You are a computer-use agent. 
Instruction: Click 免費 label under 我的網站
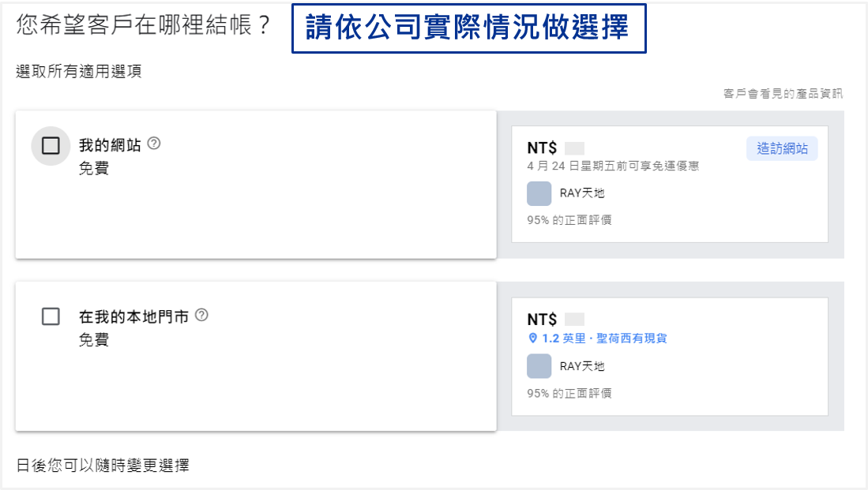[x=93, y=168]
